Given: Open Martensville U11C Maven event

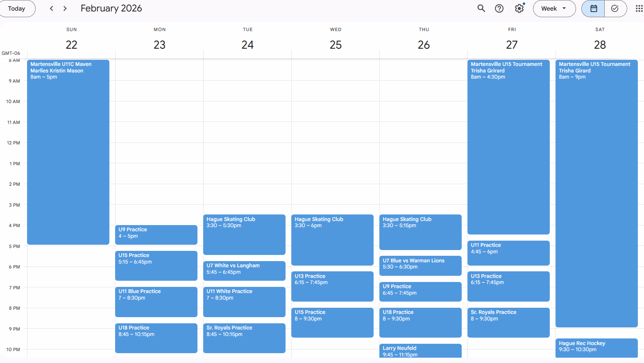Looking at the screenshot, I should [x=68, y=152].
